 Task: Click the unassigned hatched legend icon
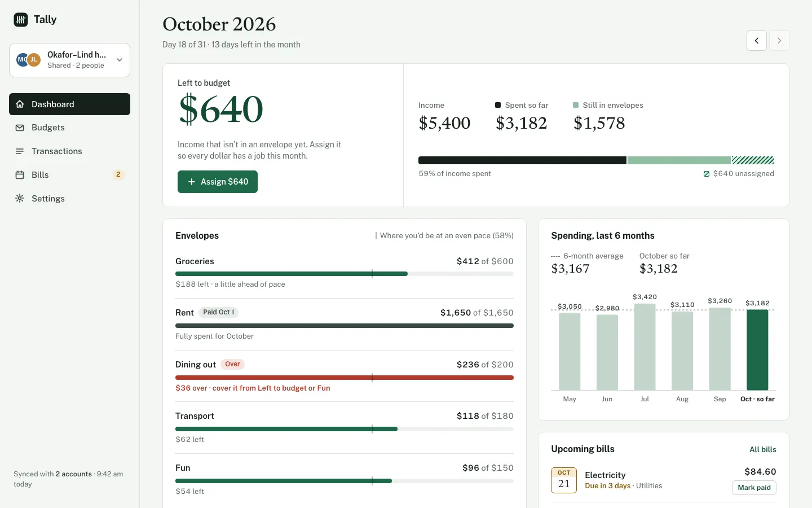707,174
